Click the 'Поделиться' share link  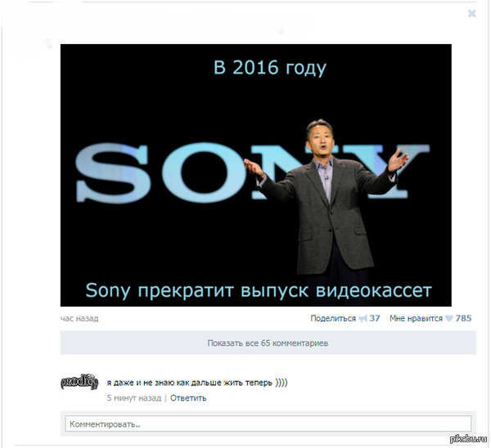pyautogui.click(x=333, y=319)
